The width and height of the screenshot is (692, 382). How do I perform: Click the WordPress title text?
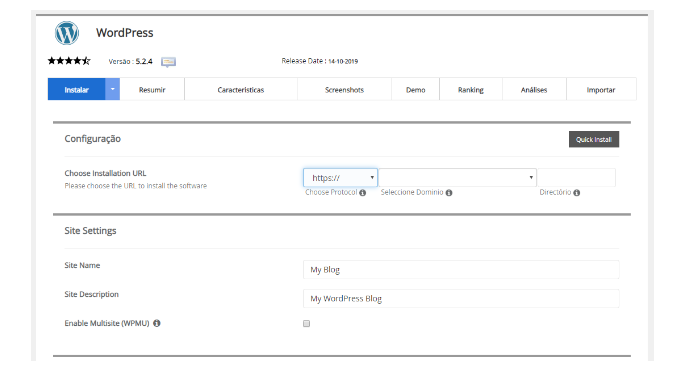tap(125, 33)
